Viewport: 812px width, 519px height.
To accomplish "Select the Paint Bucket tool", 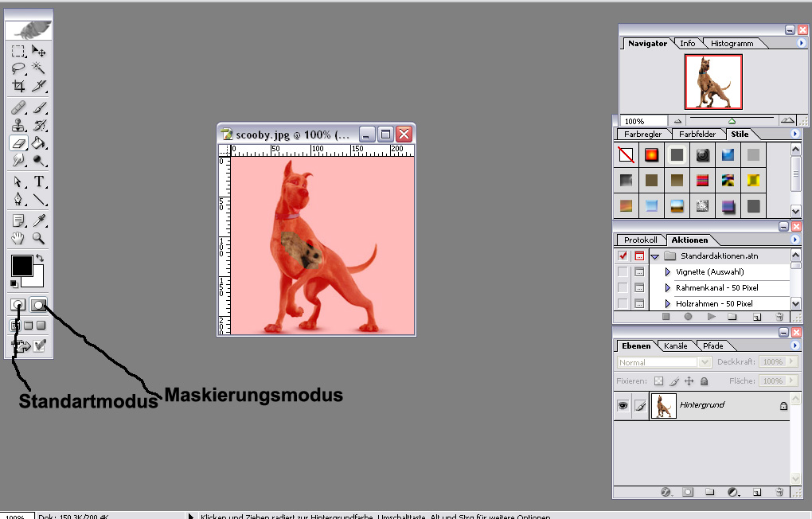I will [x=38, y=143].
